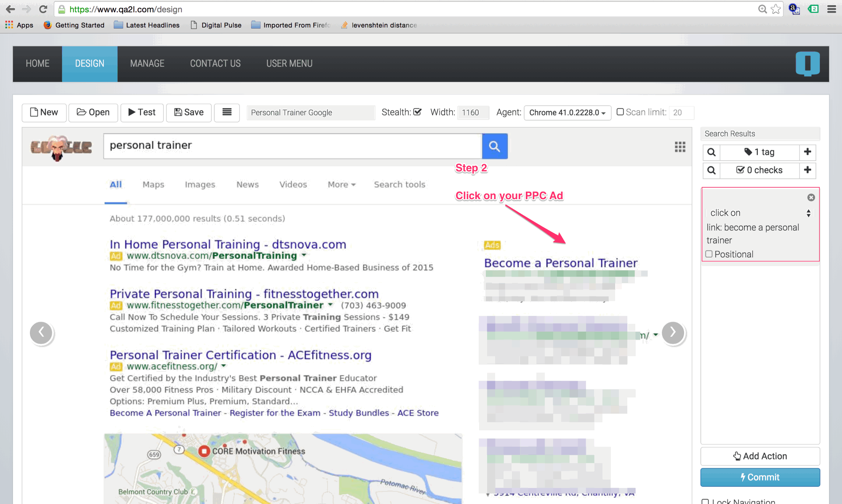Viewport: 842px width, 504px height.
Task: Open the Imported From Firefox folder
Action: 291,25
